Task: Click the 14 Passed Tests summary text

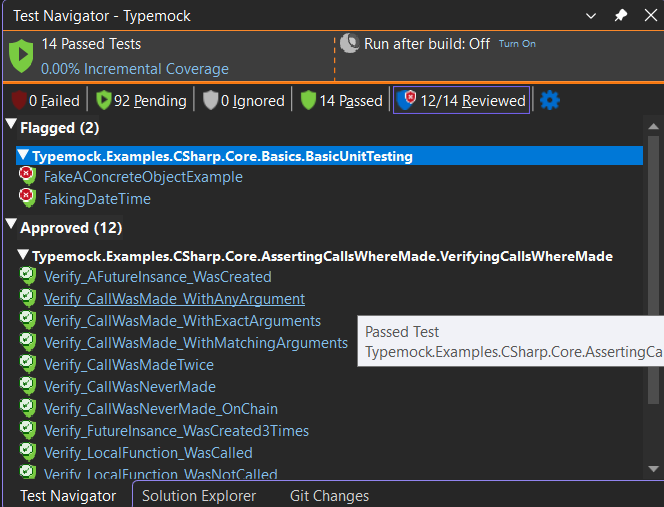Action: (x=91, y=44)
